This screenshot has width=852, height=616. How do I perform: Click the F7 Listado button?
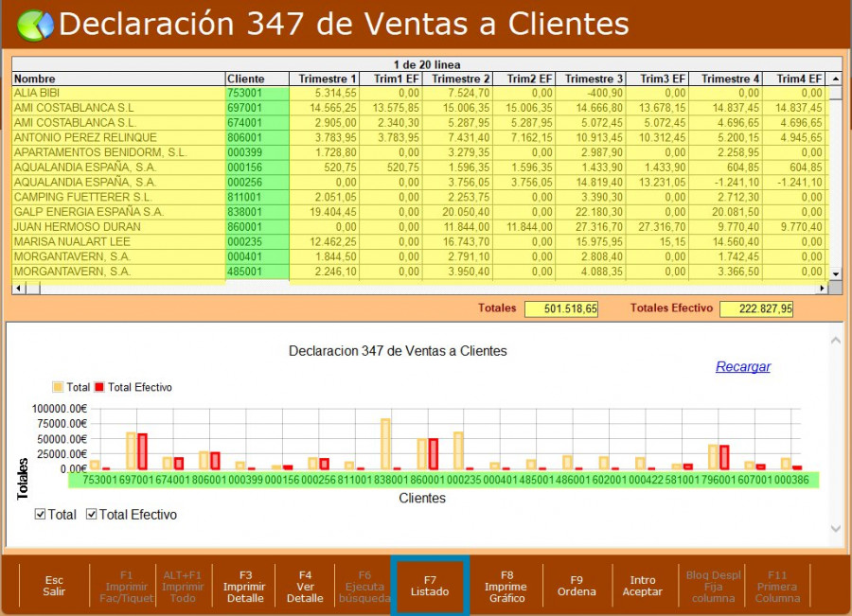coord(430,586)
